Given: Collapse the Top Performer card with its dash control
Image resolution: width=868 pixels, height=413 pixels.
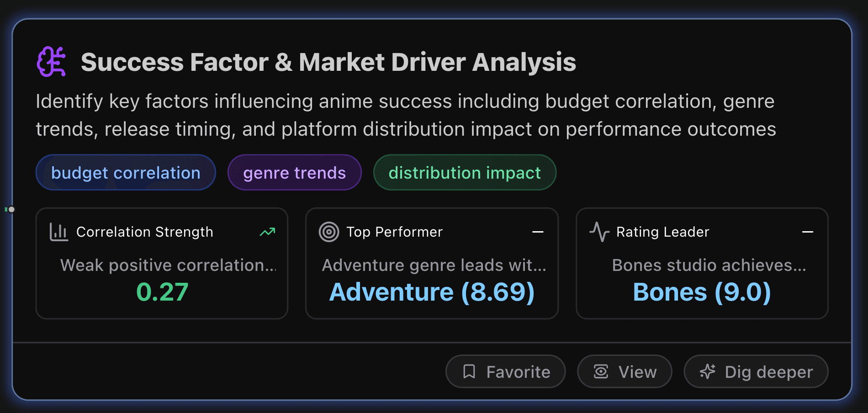Looking at the screenshot, I should pos(537,232).
